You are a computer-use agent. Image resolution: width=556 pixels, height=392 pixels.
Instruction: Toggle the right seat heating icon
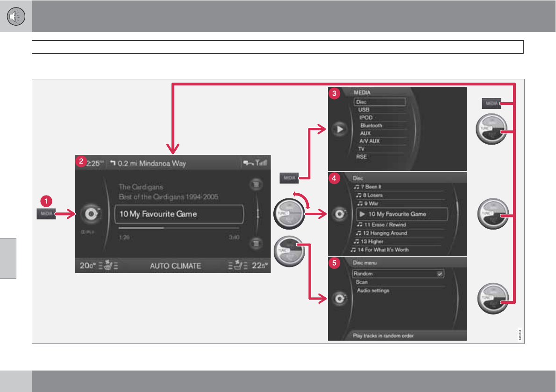pyautogui.click(x=237, y=266)
